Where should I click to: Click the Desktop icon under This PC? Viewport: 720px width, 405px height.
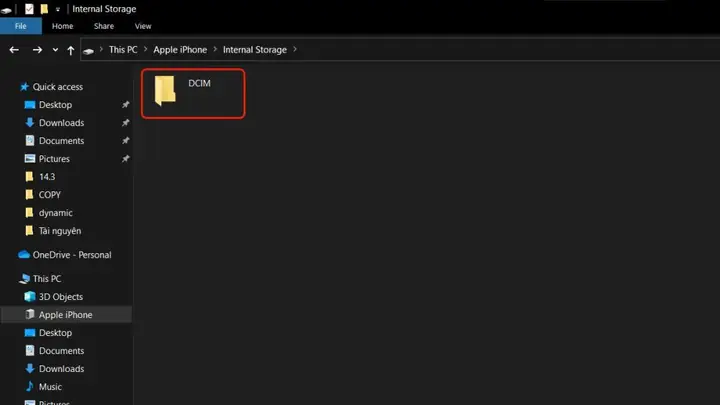pos(30,332)
